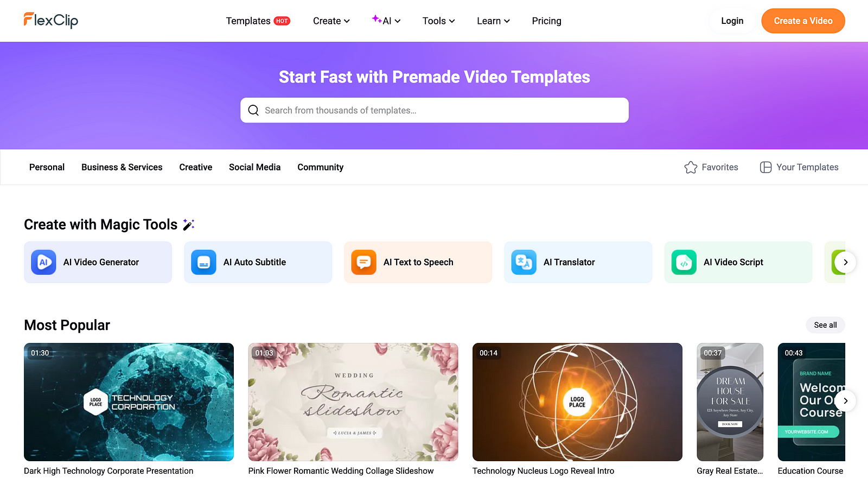
Task: Expand the Create dropdown menu
Action: 331,21
